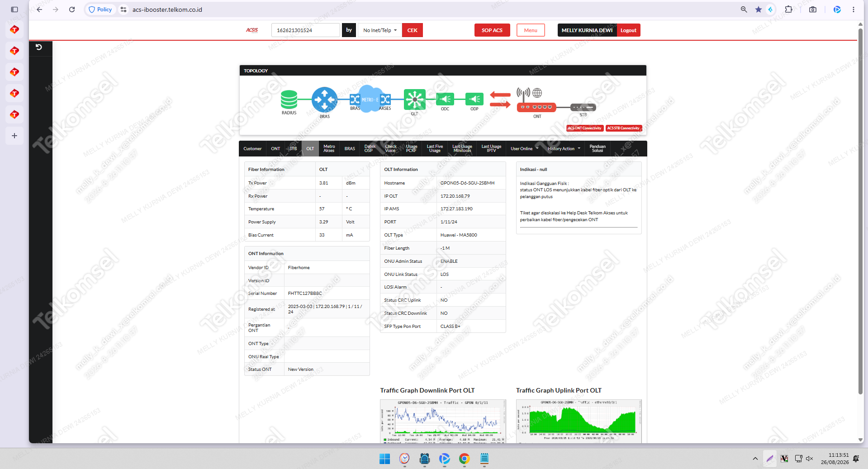Open the Traffic Graph Uplink Port OLT chart
Viewport: 868px width, 469px height.
579,422
